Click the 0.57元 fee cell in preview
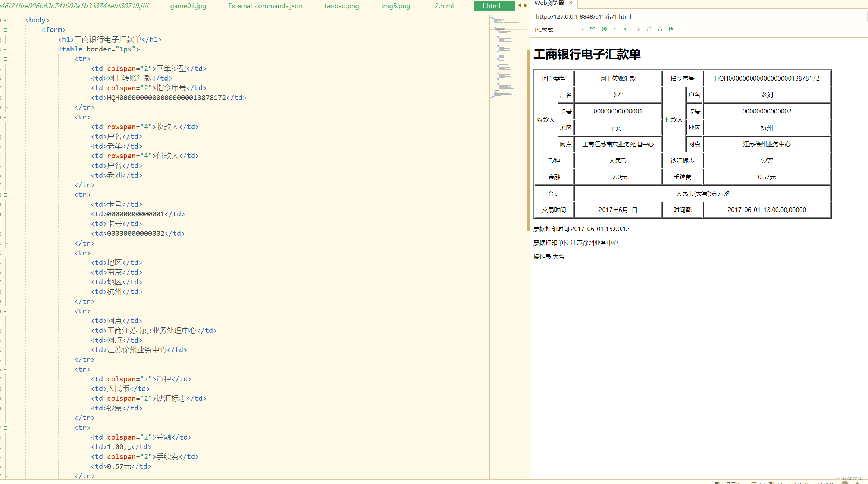The width and height of the screenshot is (868, 484). pos(767,177)
